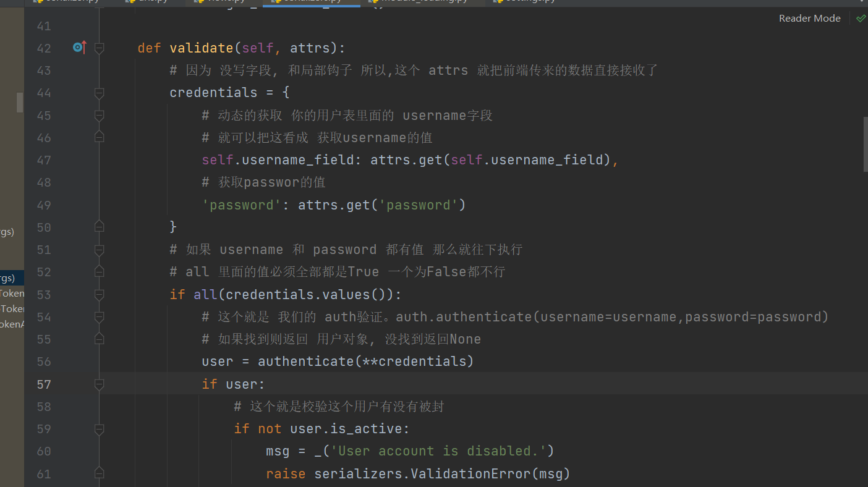Screen dimensions: 868x487
Task: Click the 'password' dictionary key string on line 49
Action: 242,205
